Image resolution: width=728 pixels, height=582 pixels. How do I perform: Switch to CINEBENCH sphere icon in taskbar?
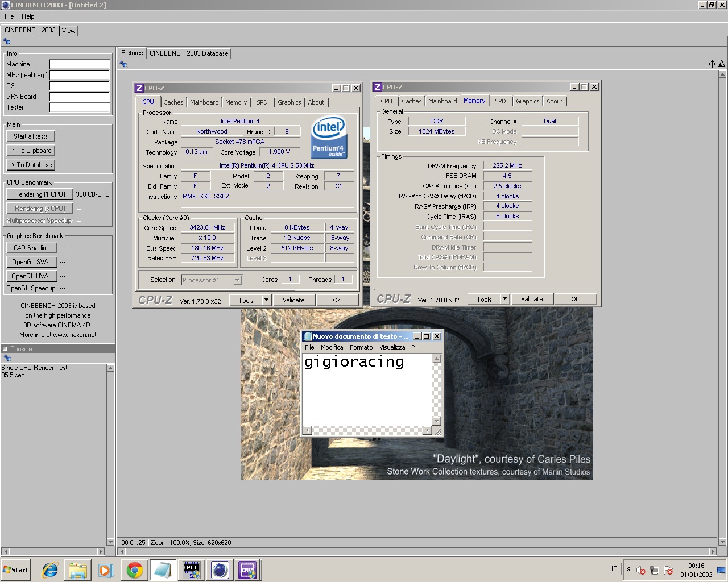tap(220, 570)
